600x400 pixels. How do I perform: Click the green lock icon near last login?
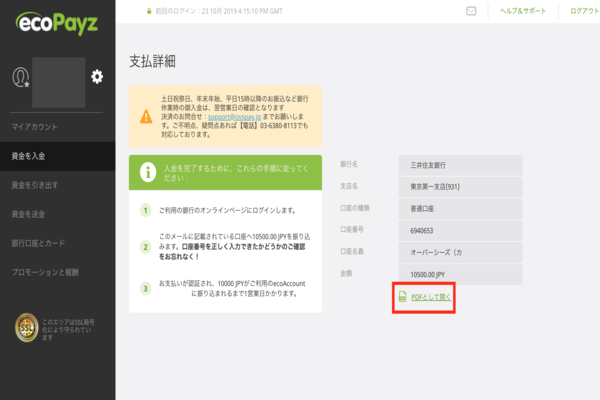pos(149,11)
